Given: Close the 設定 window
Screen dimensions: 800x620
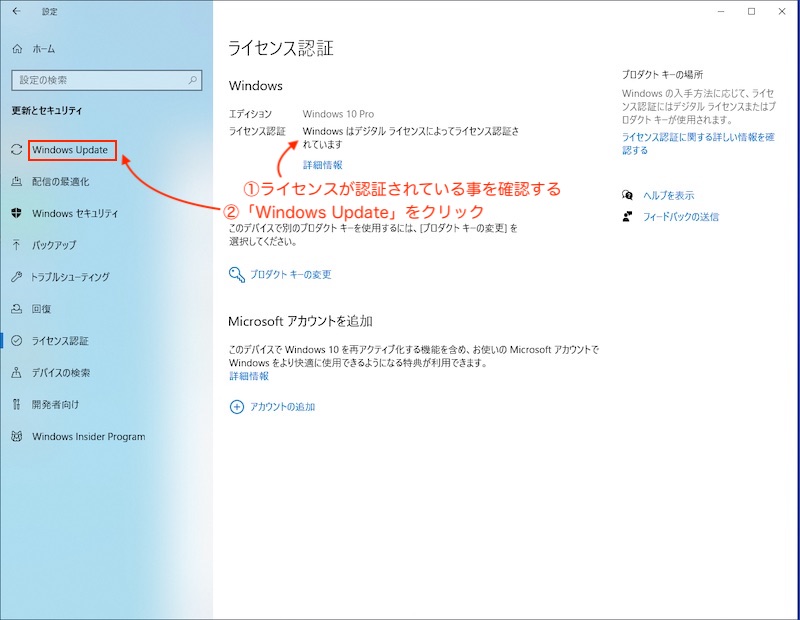Looking at the screenshot, I should tap(782, 11).
